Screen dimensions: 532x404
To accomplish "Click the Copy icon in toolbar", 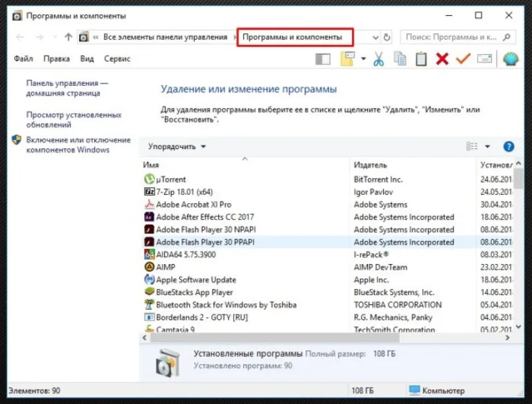I will 400,59.
